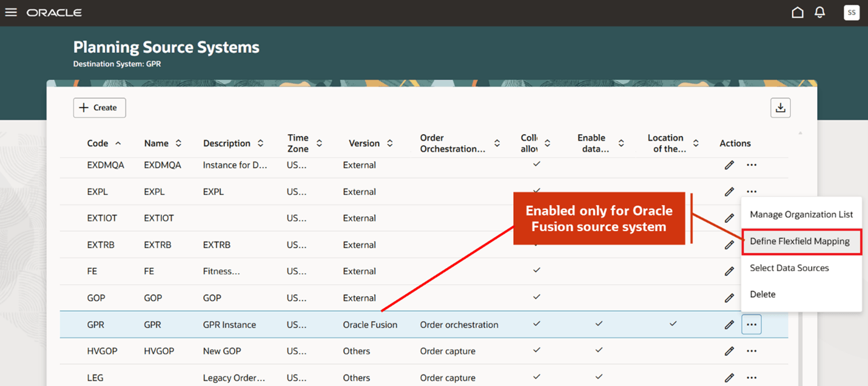Click the enable data check for HVGOP
The image size is (868, 386).
pos(599,350)
